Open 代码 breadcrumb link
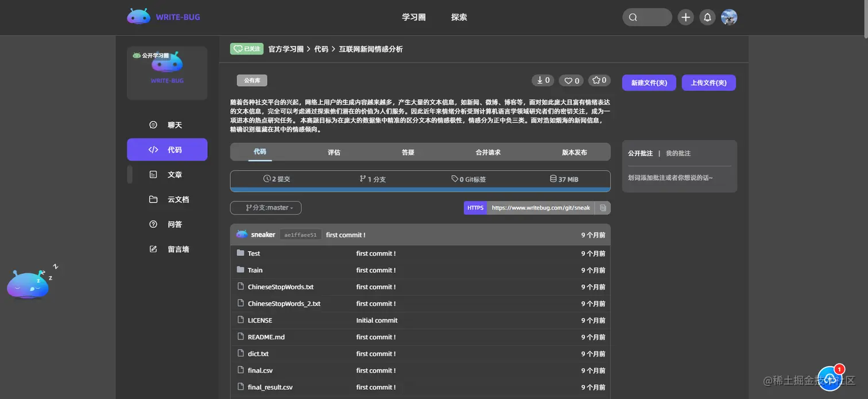Image resolution: width=868 pixels, height=399 pixels. [x=321, y=49]
